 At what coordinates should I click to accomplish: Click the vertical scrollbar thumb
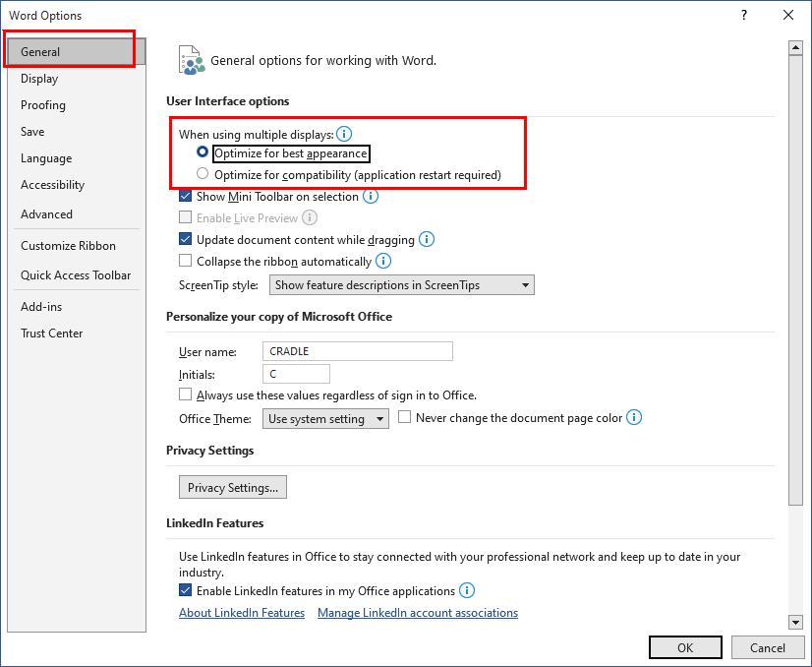click(x=795, y=279)
